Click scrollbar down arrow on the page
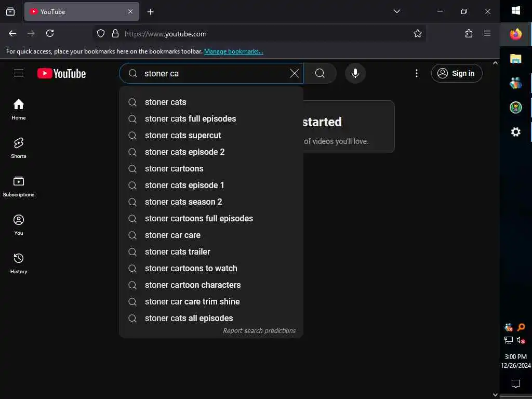The width and height of the screenshot is (532, 399). (x=495, y=395)
